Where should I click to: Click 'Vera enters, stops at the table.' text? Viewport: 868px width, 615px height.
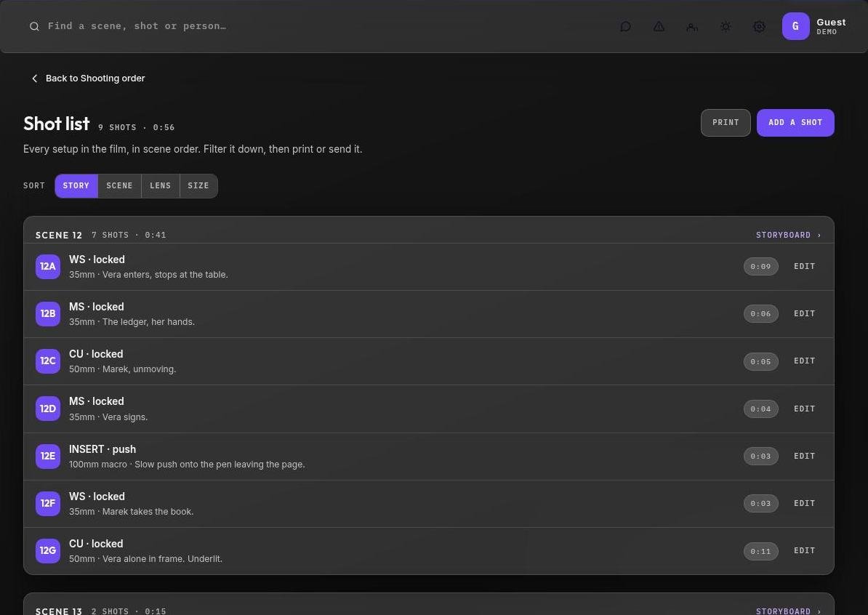pos(165,275)
